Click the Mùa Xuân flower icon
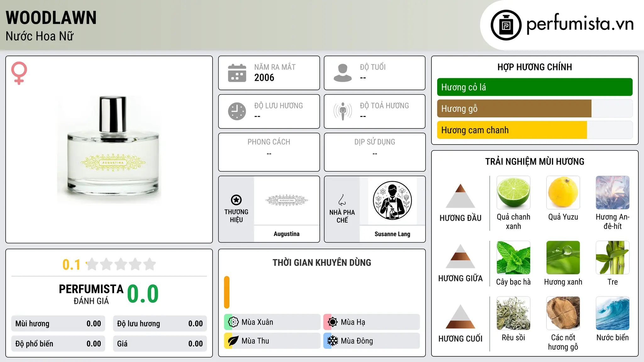 pyautogui.click(x=233, y=322)
